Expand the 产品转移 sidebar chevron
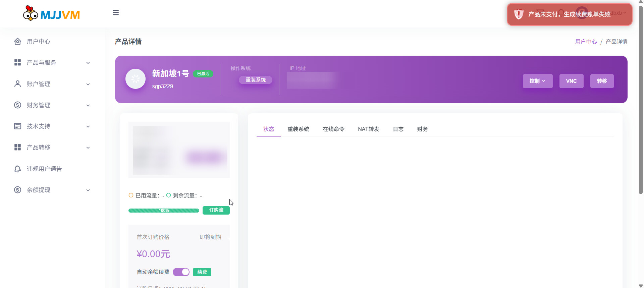 (88, 148)
